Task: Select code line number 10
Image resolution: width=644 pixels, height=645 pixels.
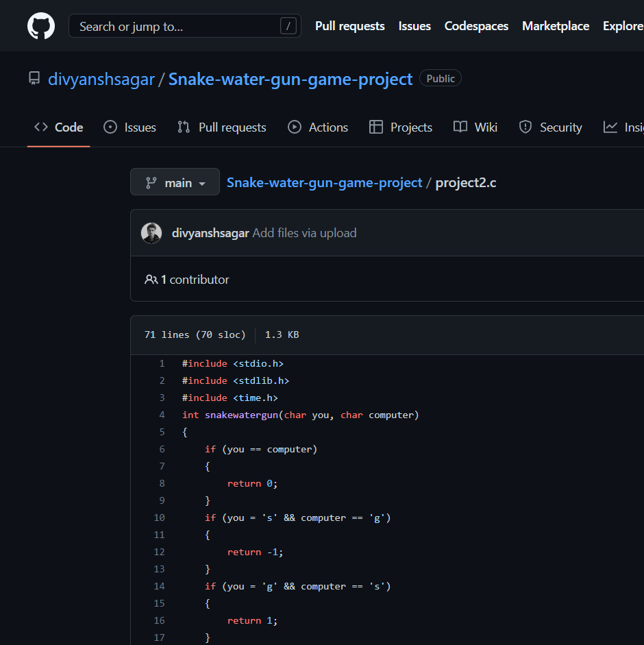Action: tap(159, 518)
